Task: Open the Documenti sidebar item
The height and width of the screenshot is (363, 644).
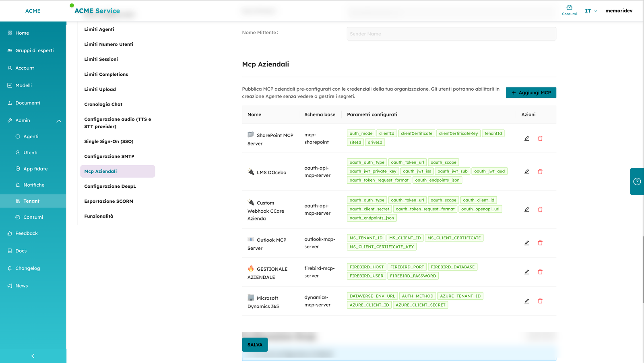Action: 28,103
